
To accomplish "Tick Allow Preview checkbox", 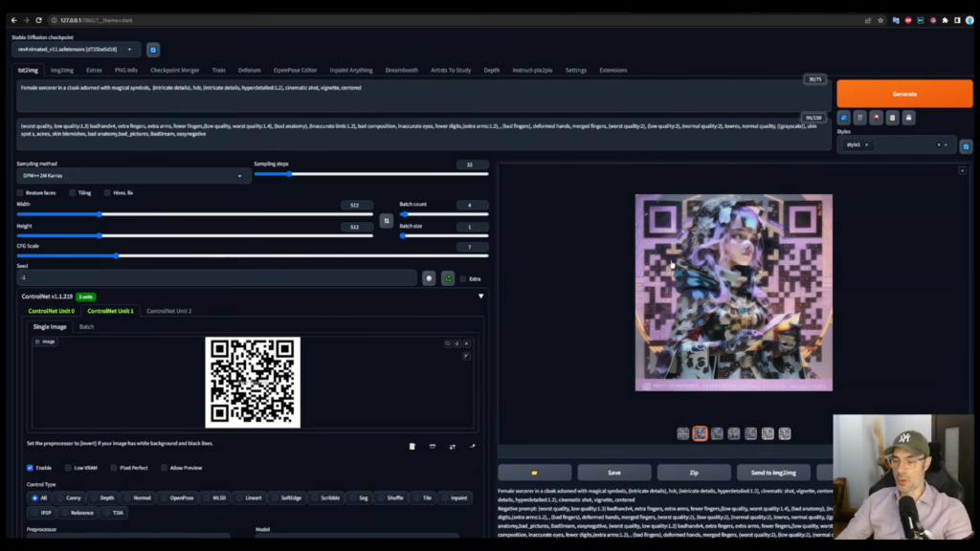I will click(x=165, y=468).
